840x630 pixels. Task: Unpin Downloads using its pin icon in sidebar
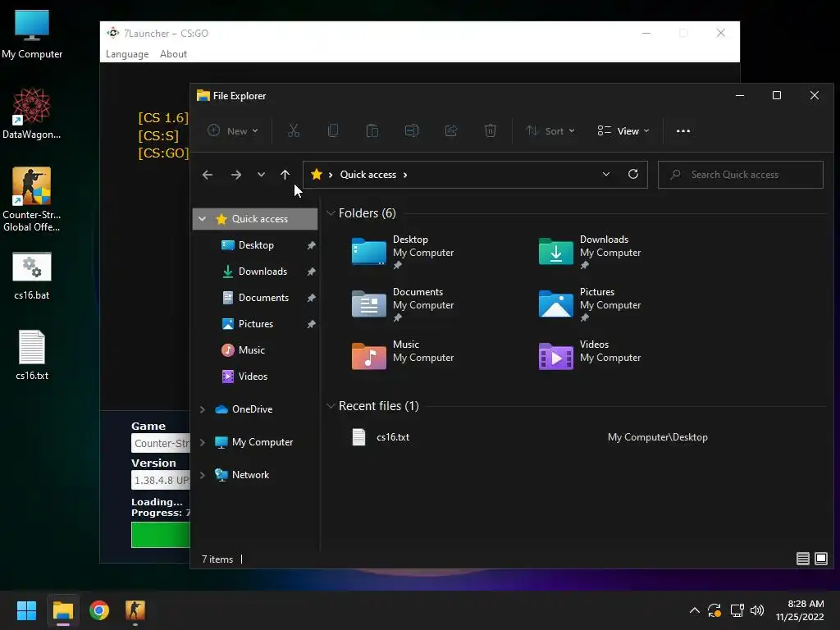coord(311,272)
